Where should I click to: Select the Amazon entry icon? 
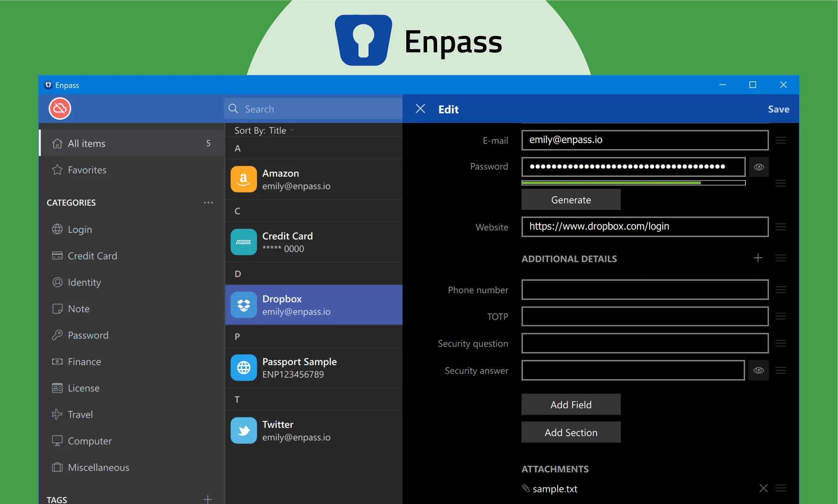coord(244,178)
